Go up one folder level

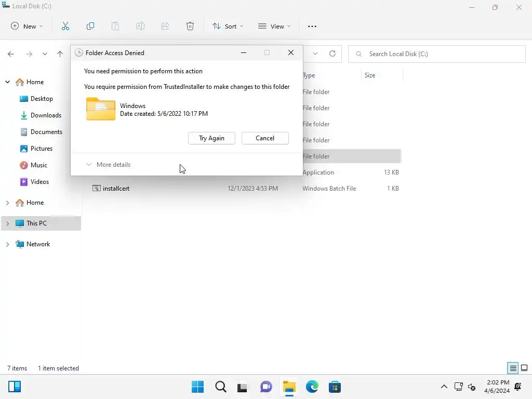(60, 54)
